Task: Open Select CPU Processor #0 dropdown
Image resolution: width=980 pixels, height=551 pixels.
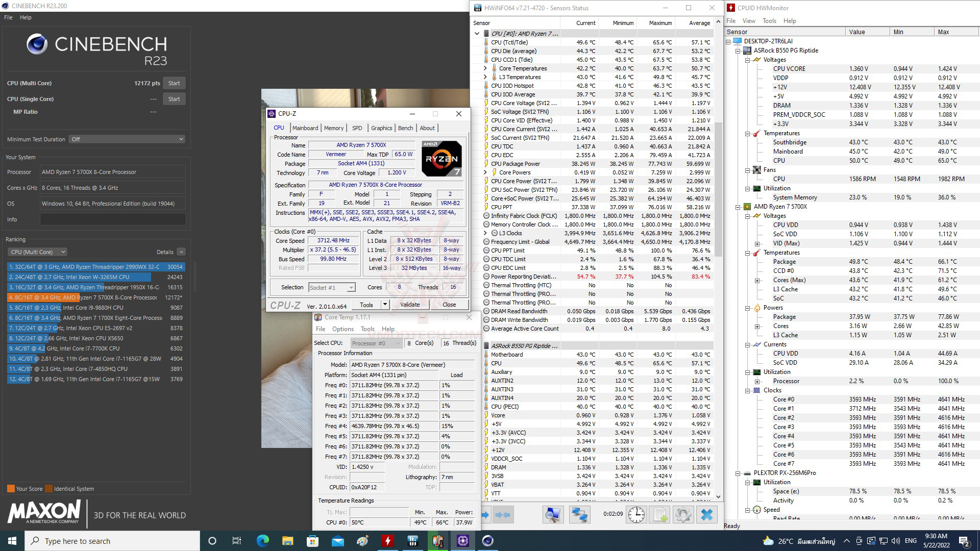Action: 376,343
